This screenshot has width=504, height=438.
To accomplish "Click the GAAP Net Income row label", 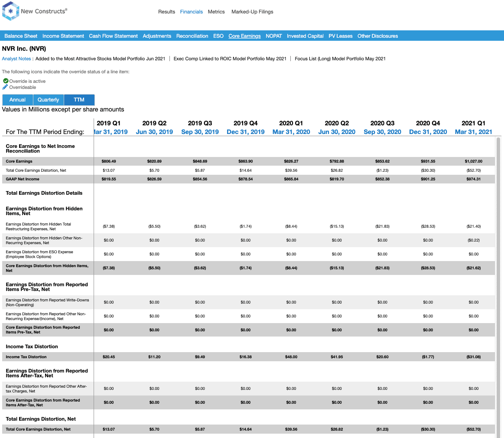I will pyautogui.click(x=23, y=179).
